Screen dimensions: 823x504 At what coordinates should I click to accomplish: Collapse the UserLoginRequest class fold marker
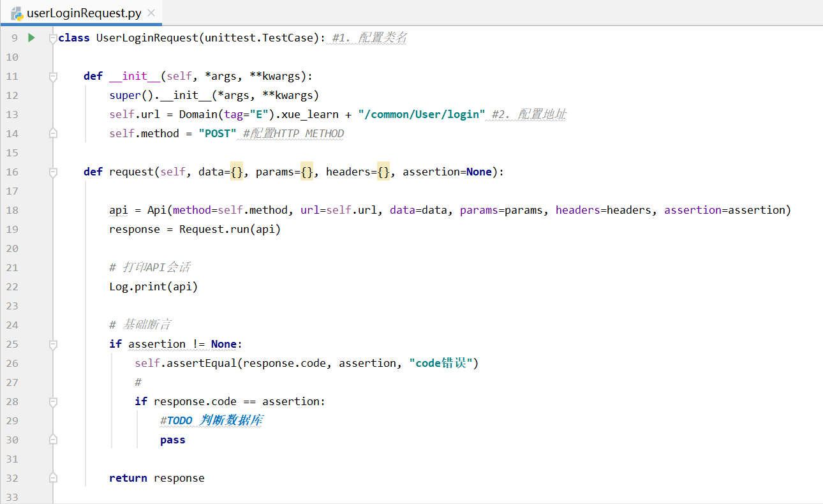[53, 38]
